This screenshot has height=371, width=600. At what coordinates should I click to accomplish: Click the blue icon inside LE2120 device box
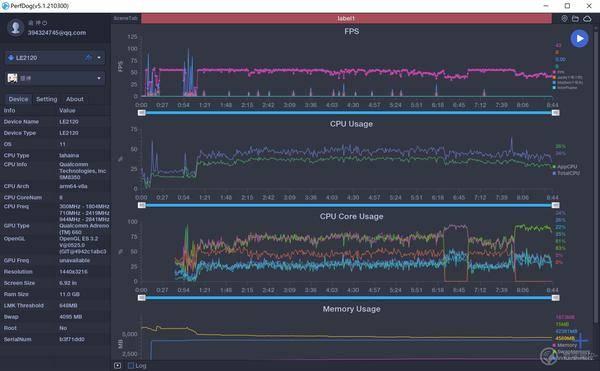pos(88,58)
